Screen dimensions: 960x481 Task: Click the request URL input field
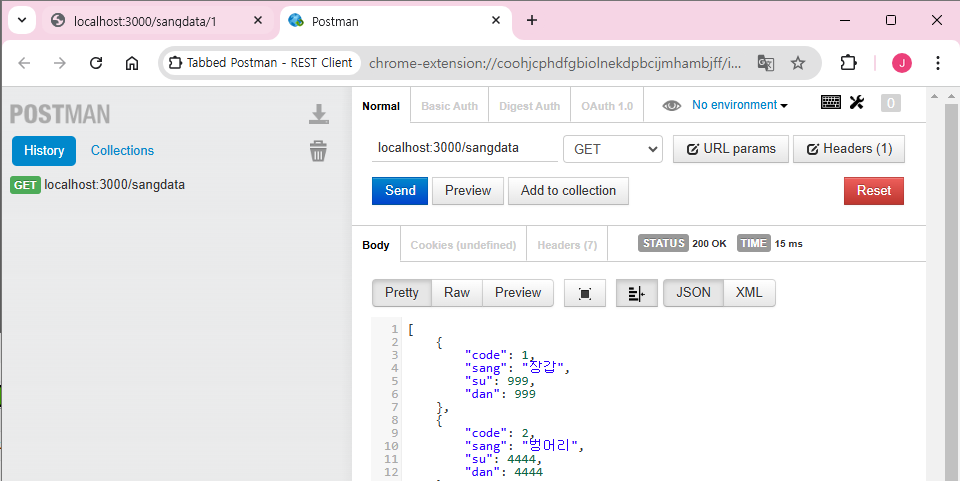pyautogui.click(x=465, y=148)
